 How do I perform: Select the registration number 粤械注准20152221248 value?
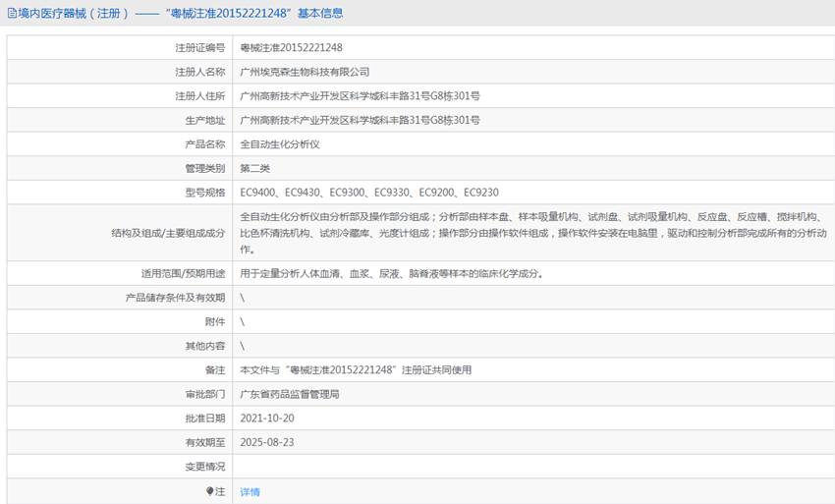(x=292, y=47)
